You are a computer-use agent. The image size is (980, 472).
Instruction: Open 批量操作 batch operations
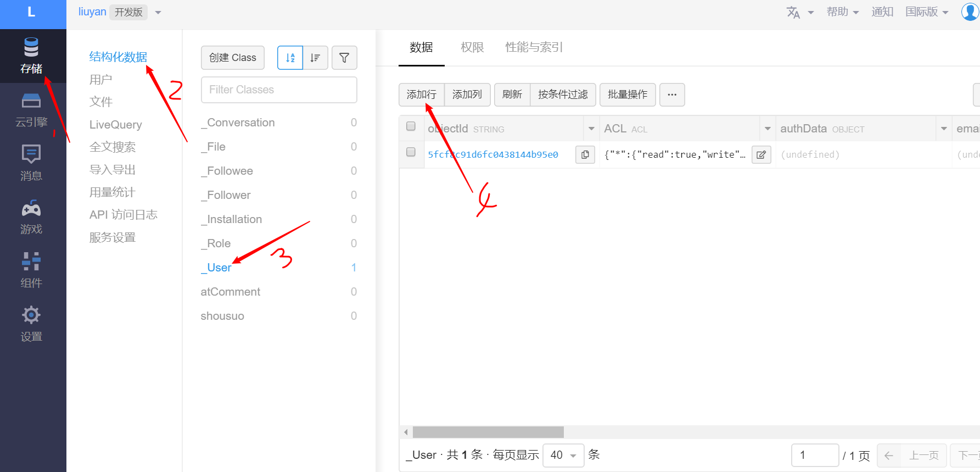[628, 95]
